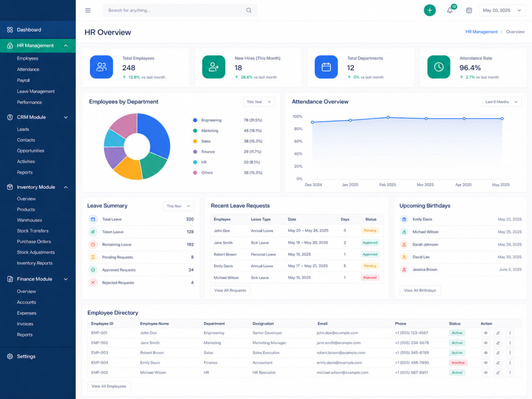Open more options for Michael Wilson row
The height and width of the screenshot is (399, 532).
[510, 372]
